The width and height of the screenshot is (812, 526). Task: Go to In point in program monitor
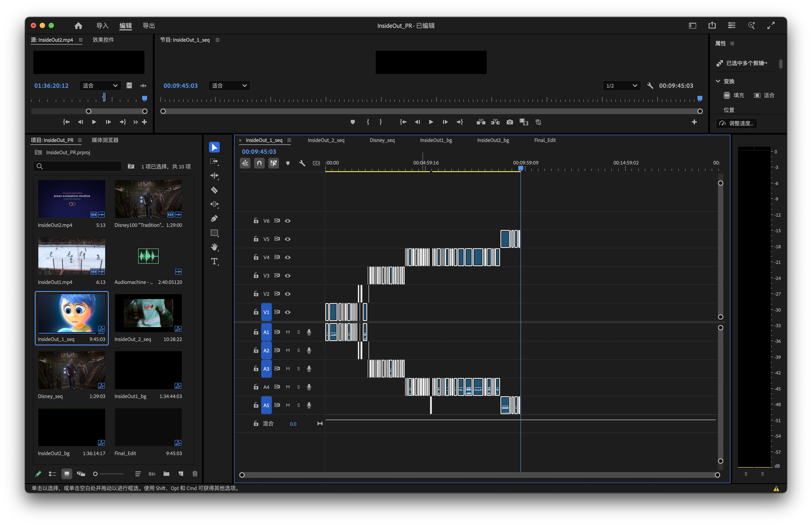(403, 122)
